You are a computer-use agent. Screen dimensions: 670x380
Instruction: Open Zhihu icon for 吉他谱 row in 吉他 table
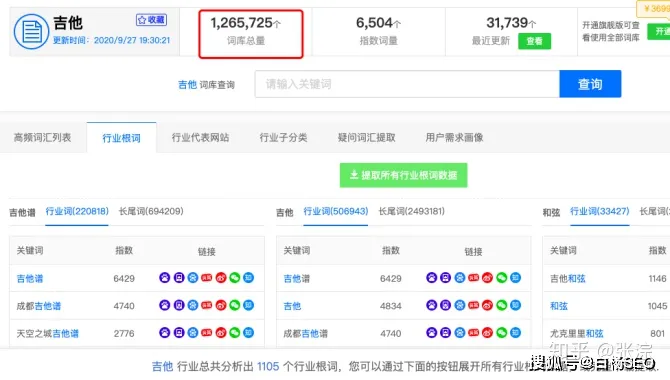click(x=516, y=278)
